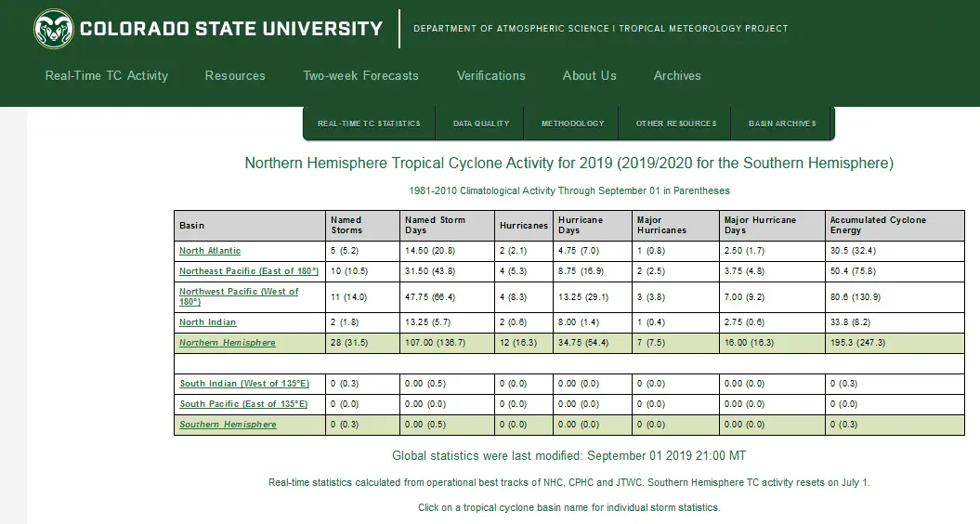Screen dimensions: 980x524
Task: Open the North Atlantic basin link
Action: click(210, 251)
